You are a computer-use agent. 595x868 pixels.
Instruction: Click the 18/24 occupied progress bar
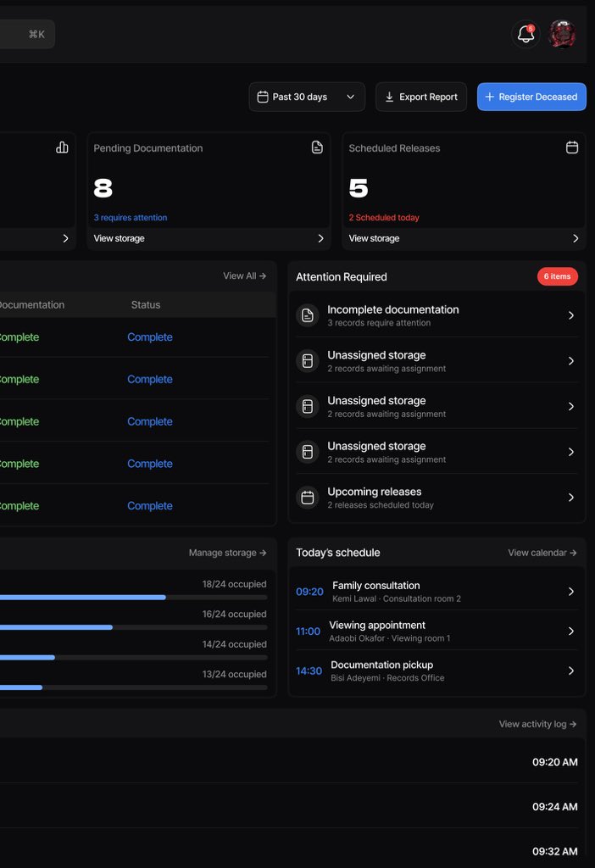[133, 598]
